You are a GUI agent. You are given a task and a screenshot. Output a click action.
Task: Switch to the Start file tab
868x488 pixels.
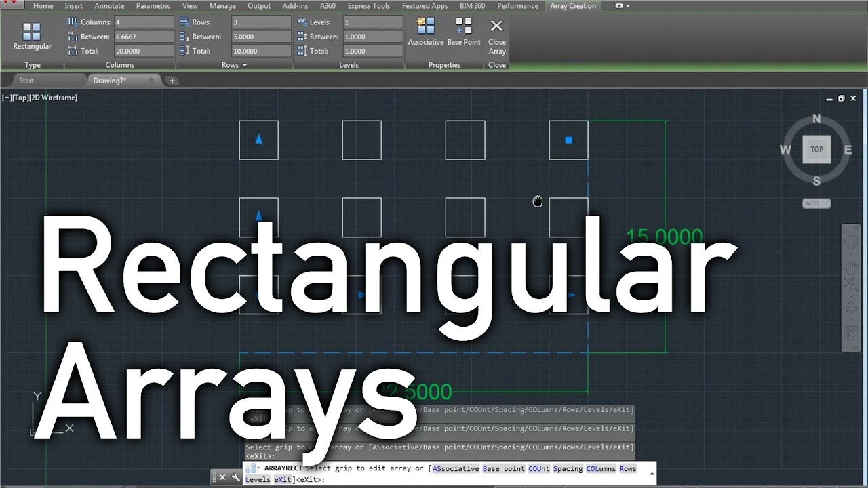pyautogui.click(x=26, y=81)
